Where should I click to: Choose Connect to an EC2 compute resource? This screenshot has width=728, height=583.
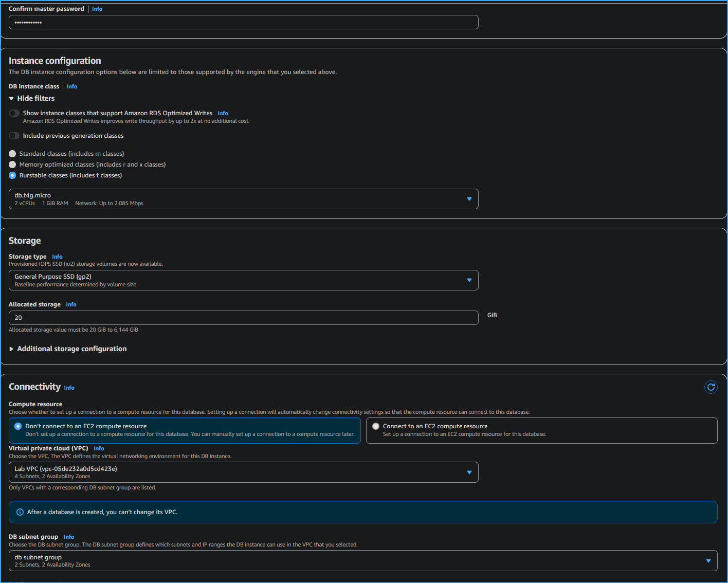pyautogui.click(x=376, y=426)
